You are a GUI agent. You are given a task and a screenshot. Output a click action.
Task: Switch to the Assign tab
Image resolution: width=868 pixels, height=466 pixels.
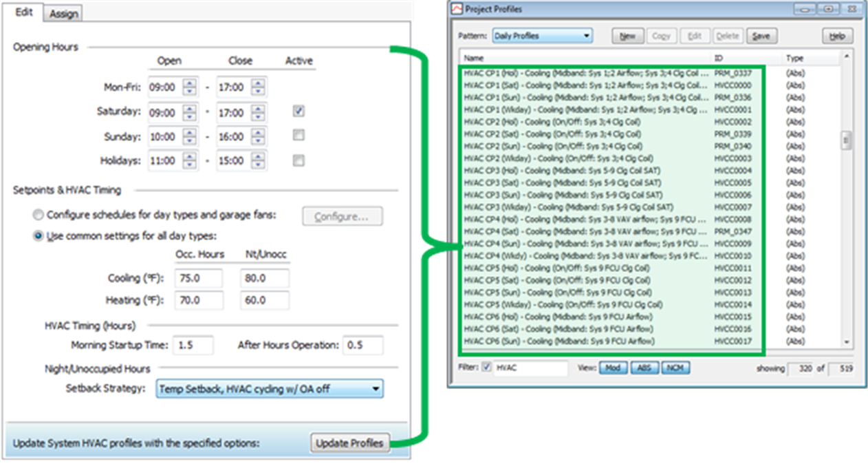63,13
